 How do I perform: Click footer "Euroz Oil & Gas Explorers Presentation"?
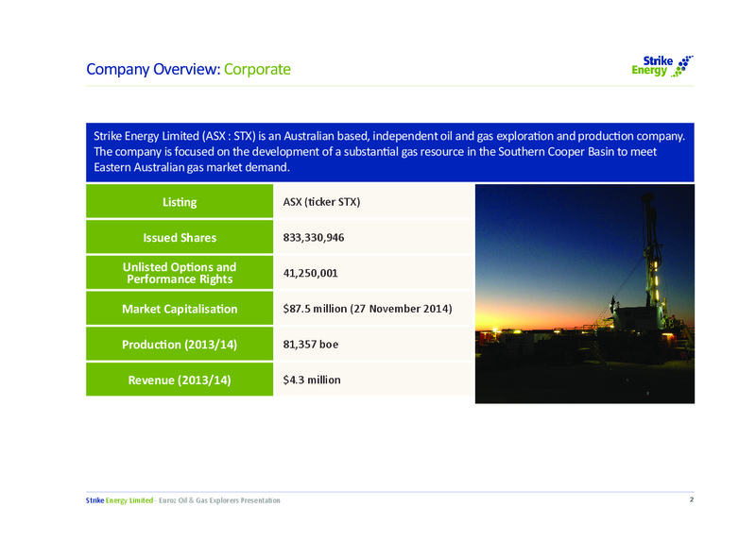(219, 500)
